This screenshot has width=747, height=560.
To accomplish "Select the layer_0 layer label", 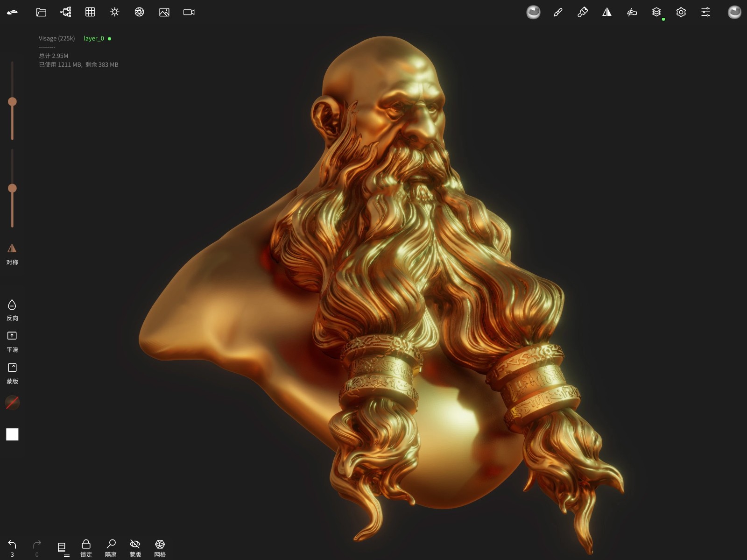I will [94, 38].
